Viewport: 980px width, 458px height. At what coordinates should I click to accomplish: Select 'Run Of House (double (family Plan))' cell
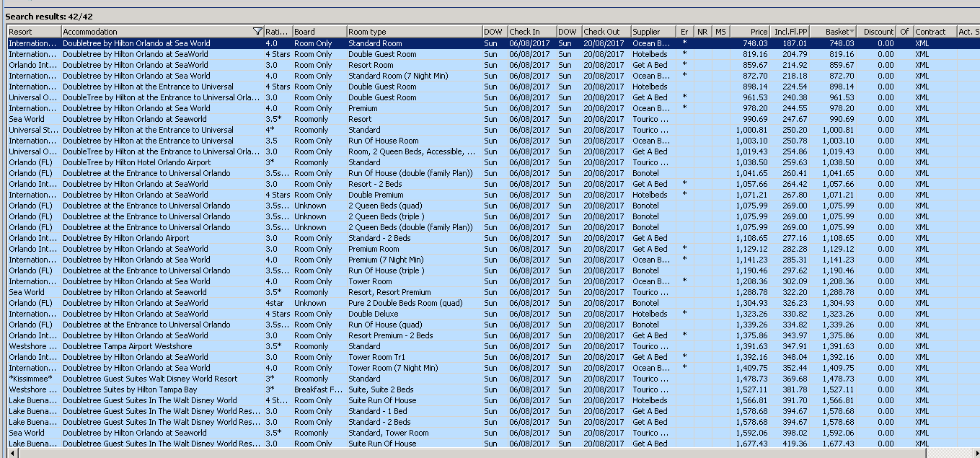414,173
